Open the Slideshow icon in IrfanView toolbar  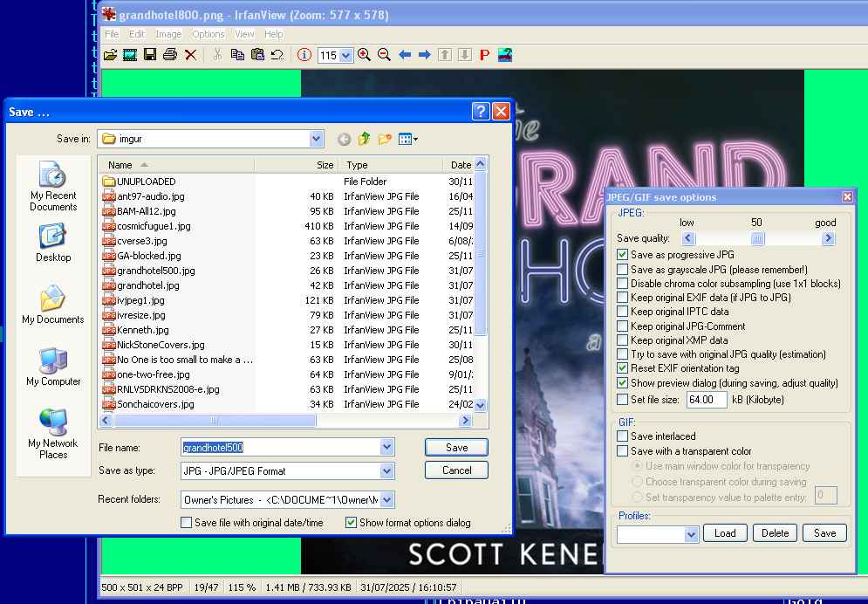coord(129,55)
